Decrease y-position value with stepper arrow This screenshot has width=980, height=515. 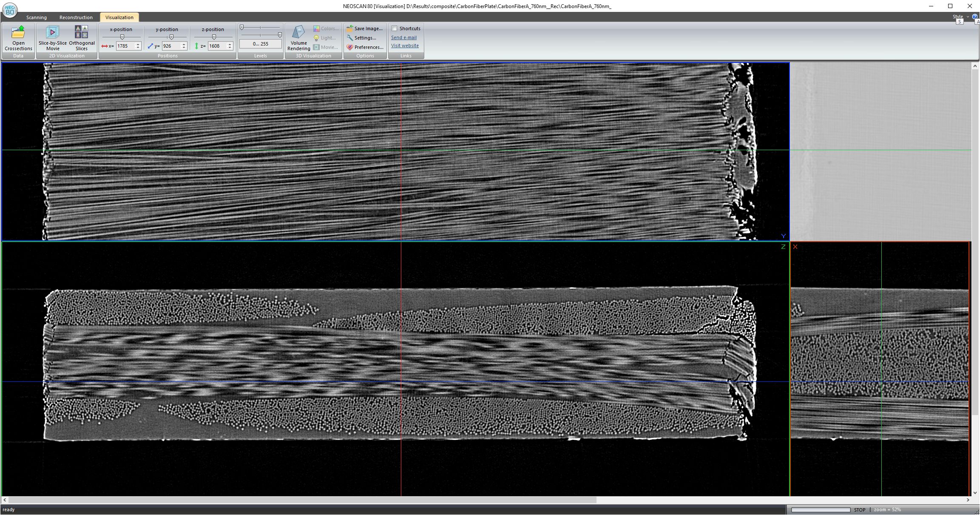[x=184, y=48]
